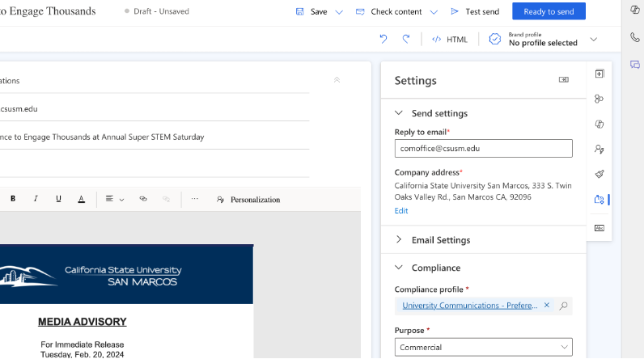Open the Brand profile dropdown
The height and width of the screenshot is (359, 644).
594,40
